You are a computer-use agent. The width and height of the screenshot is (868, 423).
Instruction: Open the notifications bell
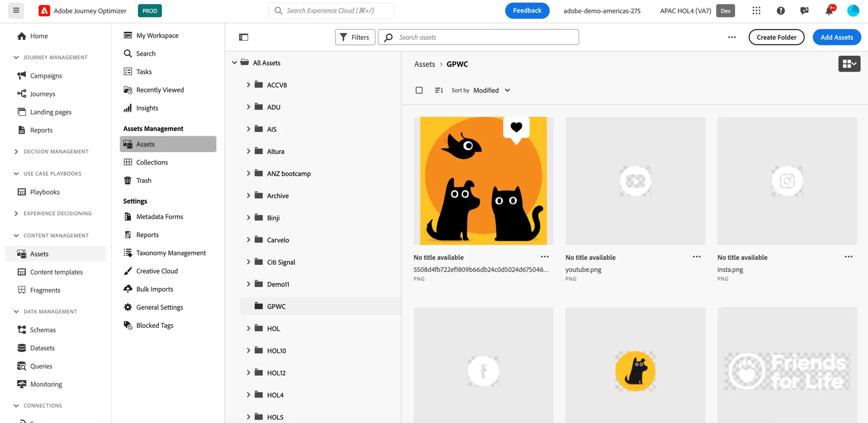pyautogui.click(x=829, y=11)
